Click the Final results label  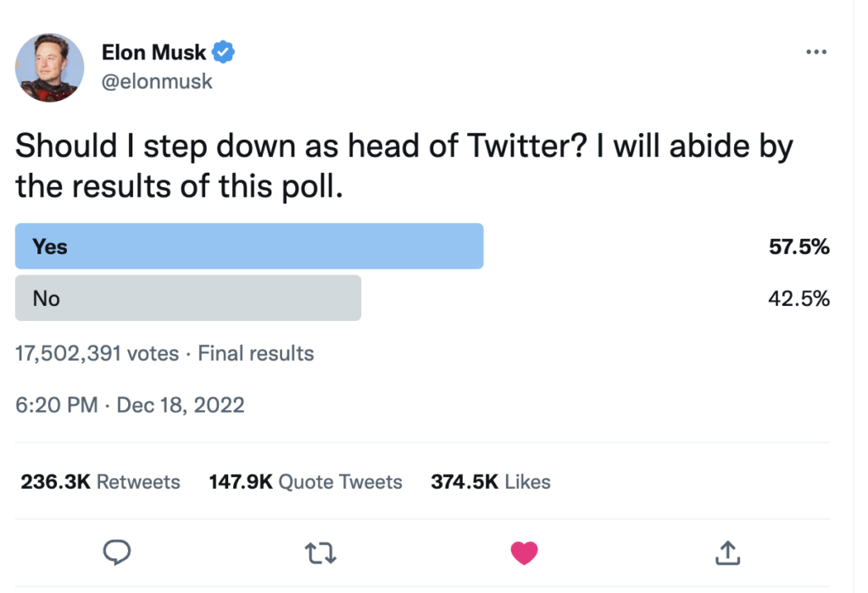coord(255,353)
